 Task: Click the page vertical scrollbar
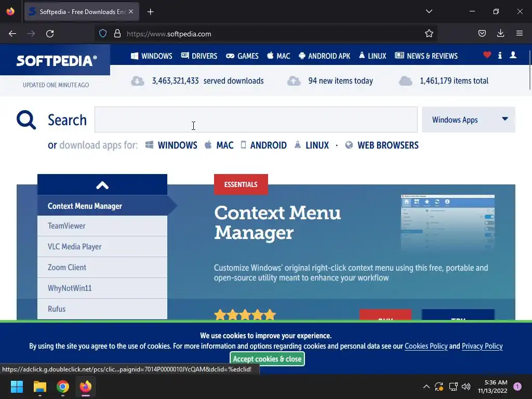529,70
